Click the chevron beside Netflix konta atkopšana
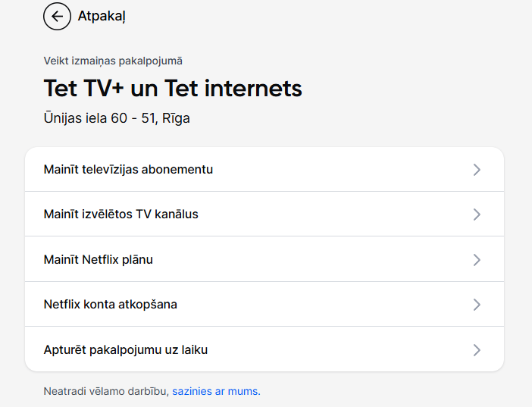The image size is (532, 407). [x=477, y=305]
